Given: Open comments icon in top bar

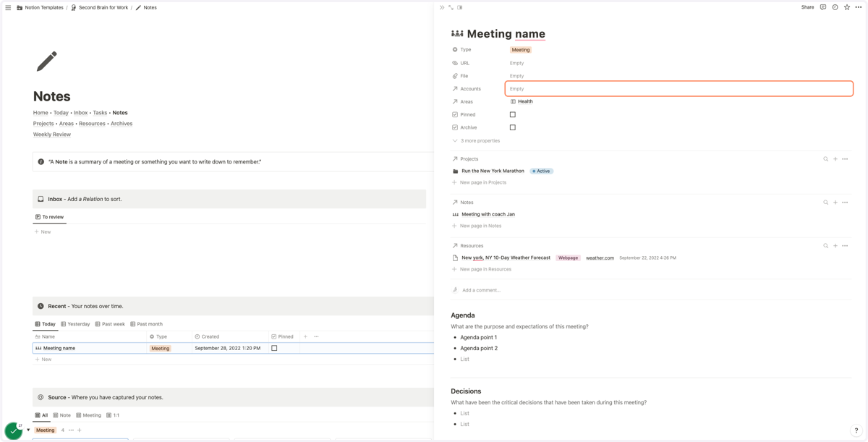Looking at the screenshot, I should [823, 7].
